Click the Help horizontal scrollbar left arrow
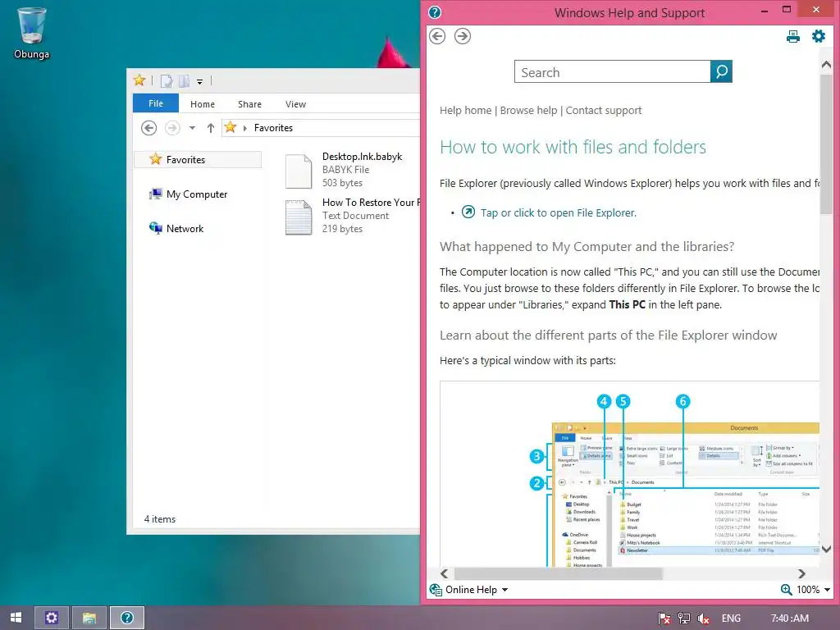Image resolution: width=840 pixels, height=630 pixels. (x=444, y=573)
